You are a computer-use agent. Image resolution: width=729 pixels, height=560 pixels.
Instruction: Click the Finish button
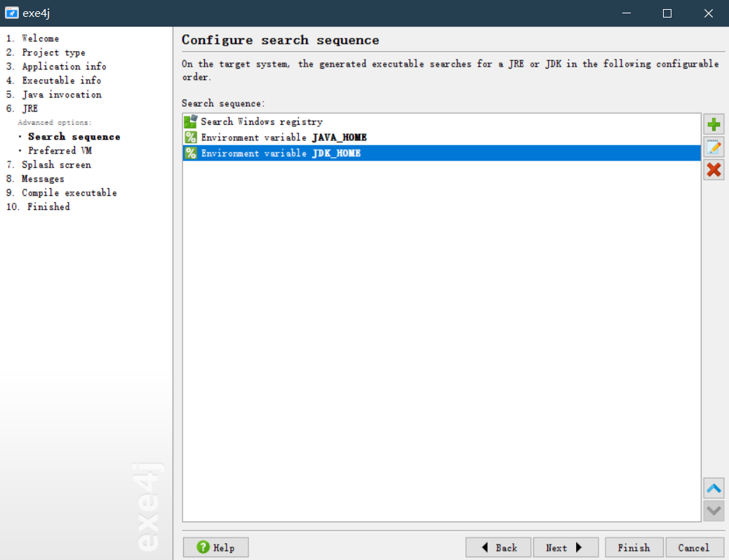click(634, 547)
